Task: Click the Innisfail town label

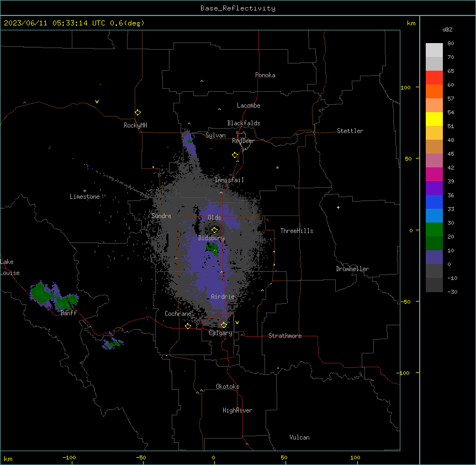Action: click(x=229, y=180)
